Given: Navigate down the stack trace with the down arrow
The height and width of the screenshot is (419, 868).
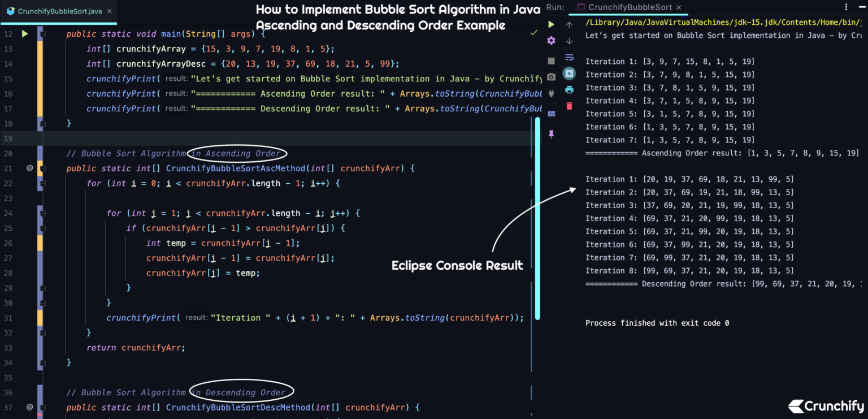Looking at the screenshot, I should click(x=569, y=40).
